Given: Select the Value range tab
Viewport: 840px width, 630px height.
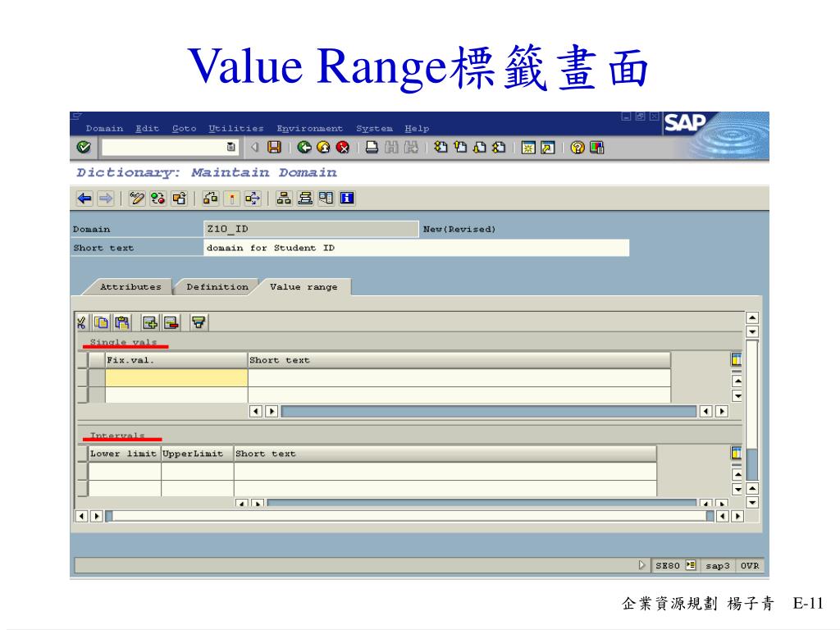Looking at the screenshot, I should click(304, 286).
